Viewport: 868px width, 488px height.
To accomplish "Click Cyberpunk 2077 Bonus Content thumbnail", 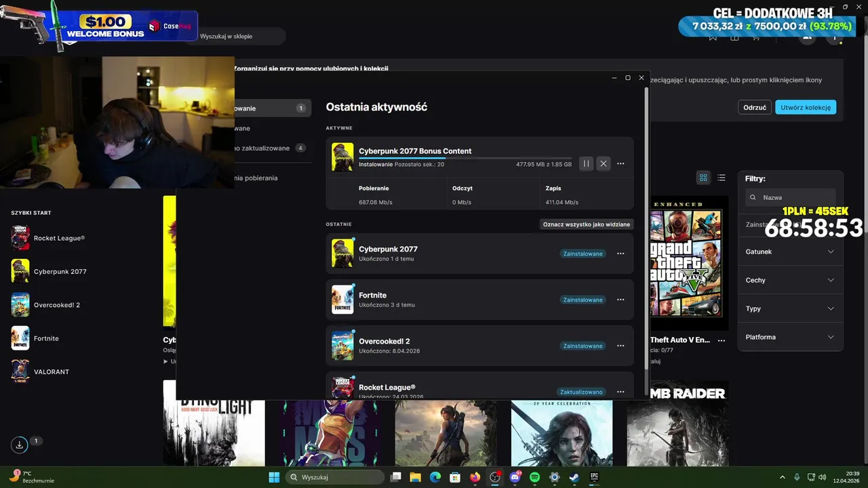I will point(342,157).
